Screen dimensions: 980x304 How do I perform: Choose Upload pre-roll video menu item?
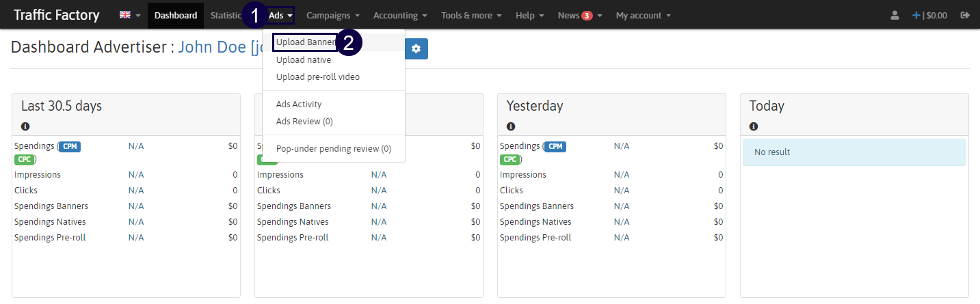317,77
